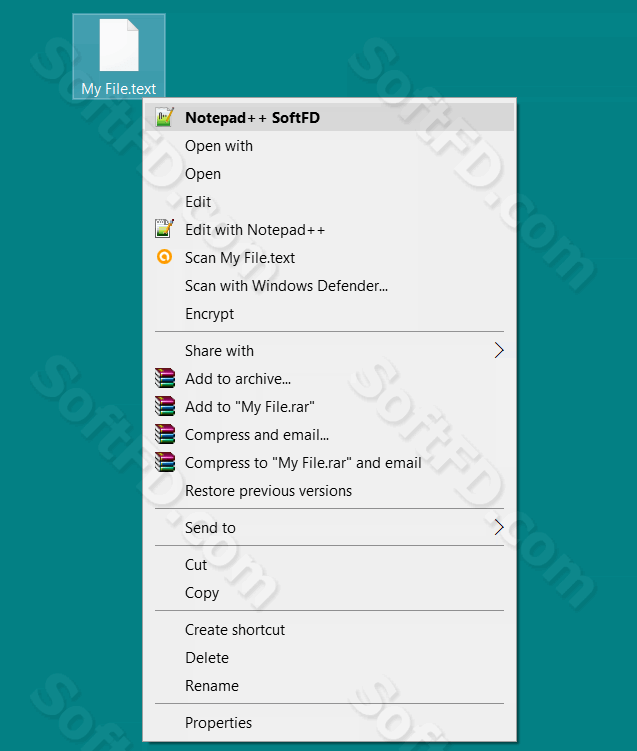Expand the Send to submenu arrow

[499, 527]
